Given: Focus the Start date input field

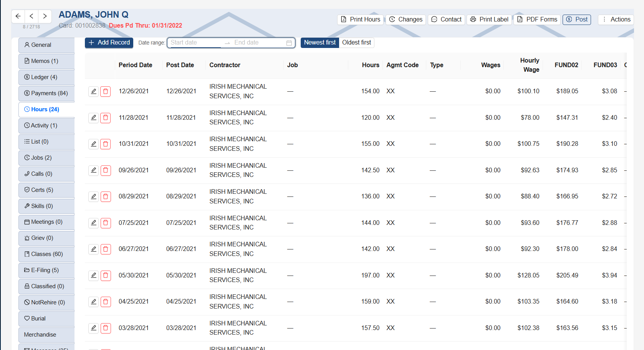Looking at the screenshot, I should pyautogui.click(x=195, y=43).
